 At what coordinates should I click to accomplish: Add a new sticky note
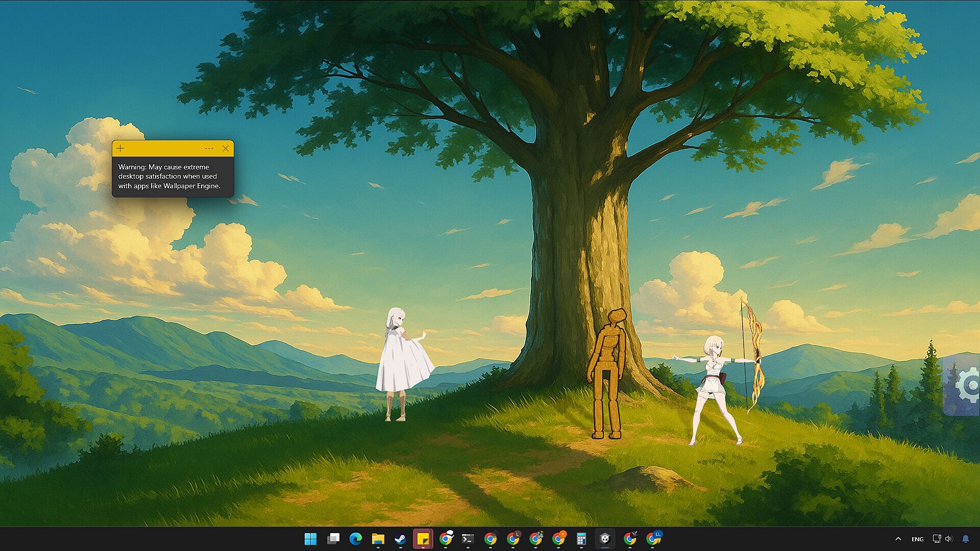tap(120, 148)
